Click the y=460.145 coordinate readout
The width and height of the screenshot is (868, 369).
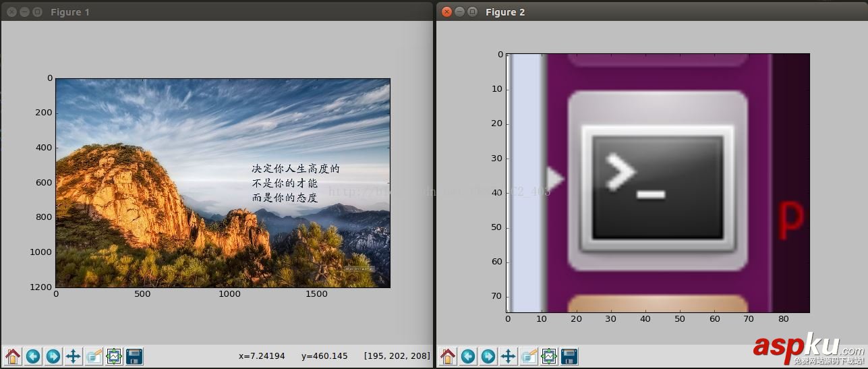324,356
